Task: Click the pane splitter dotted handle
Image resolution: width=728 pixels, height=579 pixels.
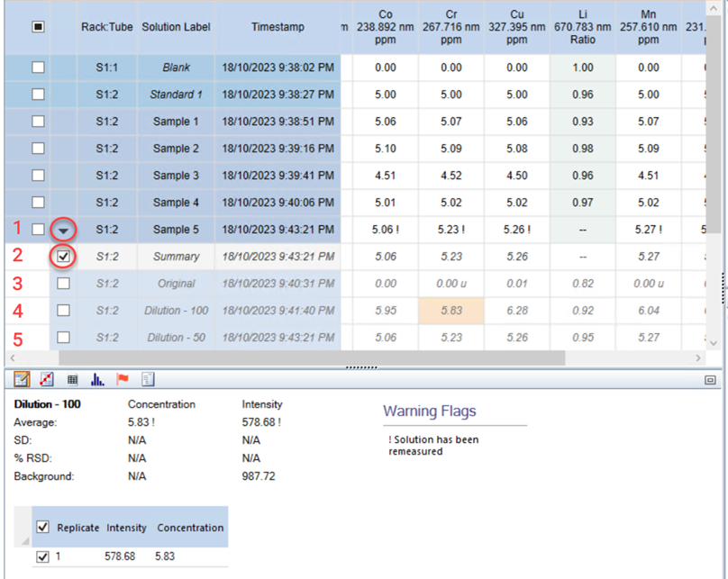Action: (x=361, y=367)
